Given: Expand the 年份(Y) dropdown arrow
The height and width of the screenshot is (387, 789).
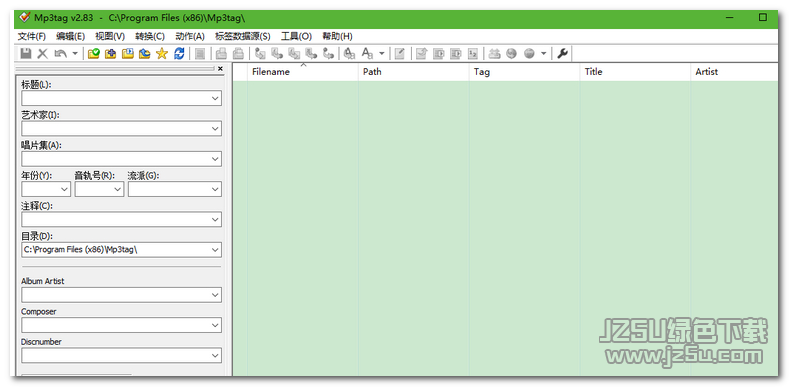Looking at the screenshot, I should (x=64, y=189).
